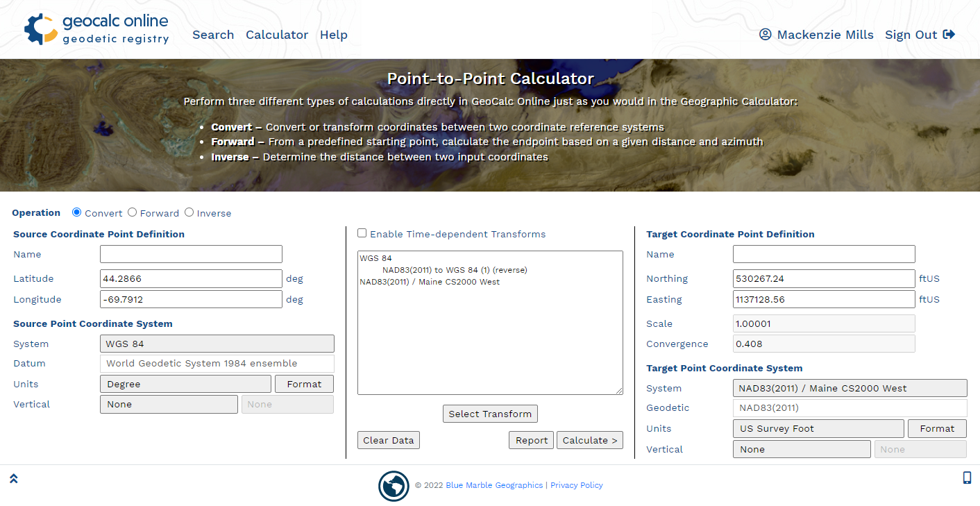Open the Privacy Policy link

click(x=577, y=485)
